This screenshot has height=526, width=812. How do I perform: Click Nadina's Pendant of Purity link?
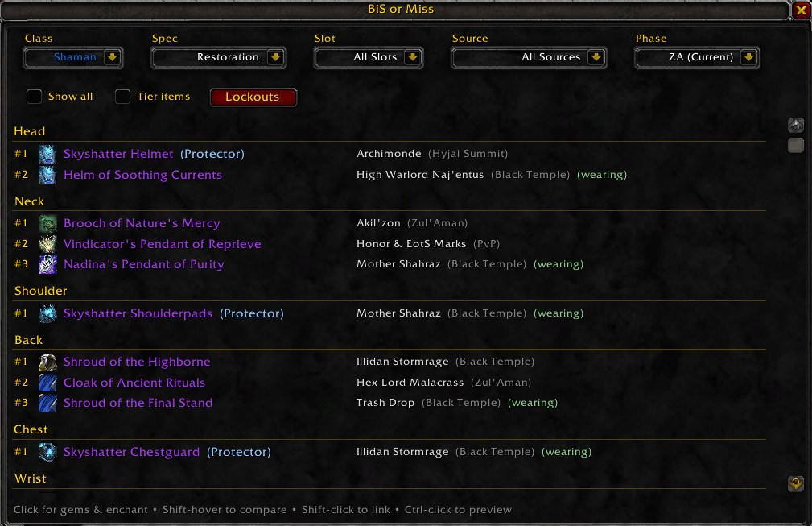coord(144,264)
